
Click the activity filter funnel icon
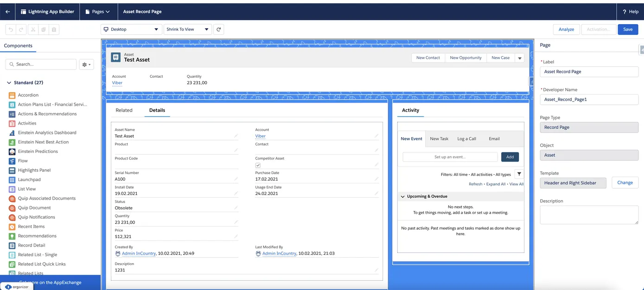coord(519,174)
